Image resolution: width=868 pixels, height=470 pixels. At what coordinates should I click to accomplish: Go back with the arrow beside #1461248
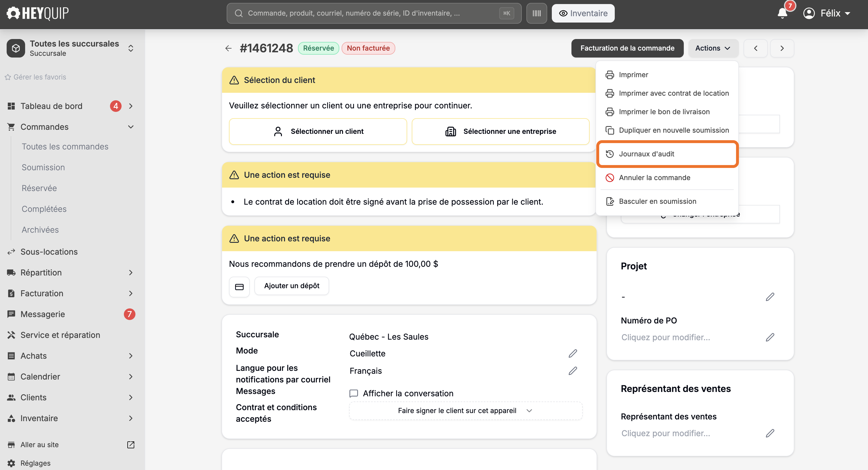[228, 48]
